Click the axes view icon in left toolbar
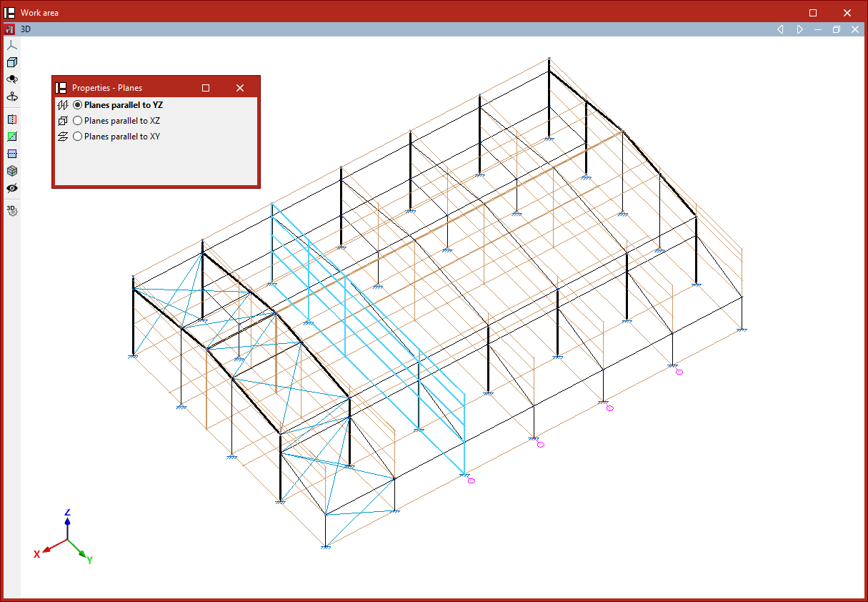Screen dimensions: 868x602 point(11,44)
